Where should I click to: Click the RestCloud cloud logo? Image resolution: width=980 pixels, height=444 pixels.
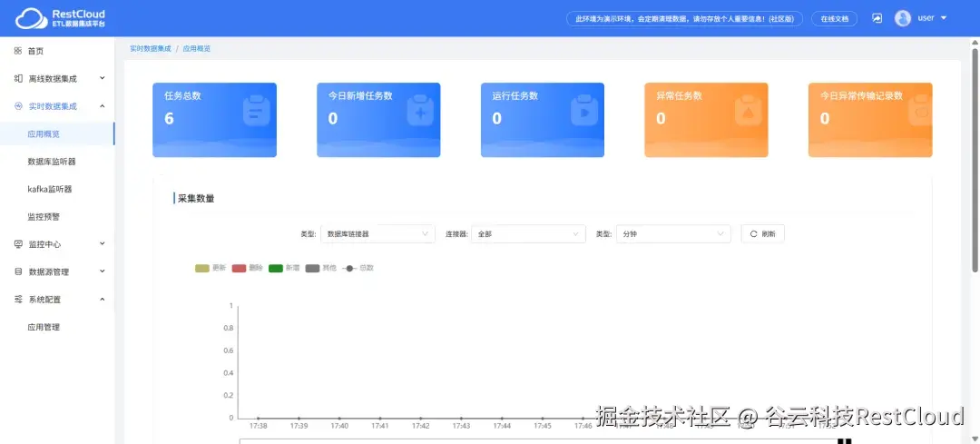[x=29, y=18]
